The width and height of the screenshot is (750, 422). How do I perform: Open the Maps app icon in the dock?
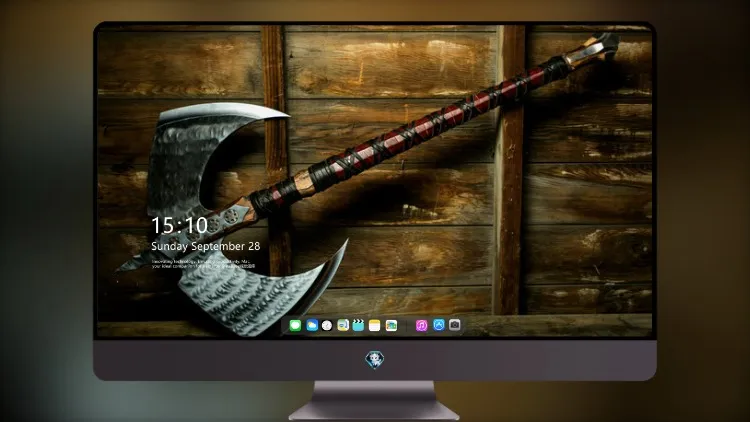pos(343,326)
